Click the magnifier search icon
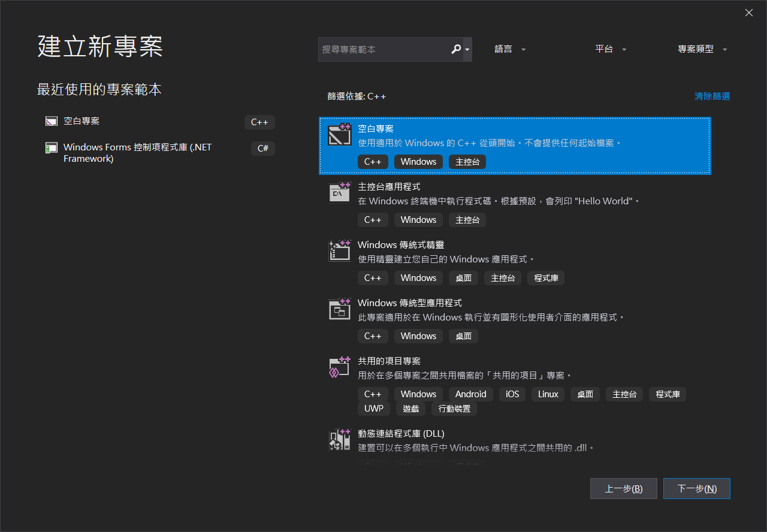 [x=456, y=49]
